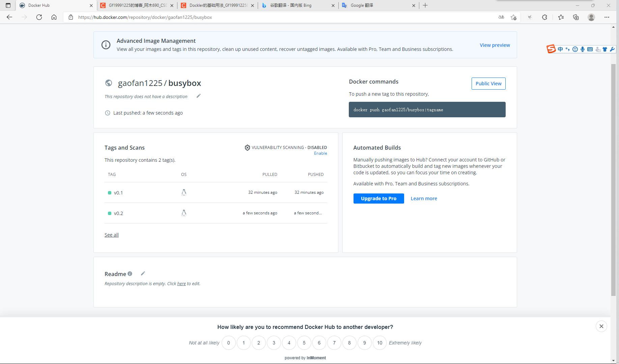619x364 pixels.
Task: Rate recommendation score 2
Action: [x=259, y=343]
